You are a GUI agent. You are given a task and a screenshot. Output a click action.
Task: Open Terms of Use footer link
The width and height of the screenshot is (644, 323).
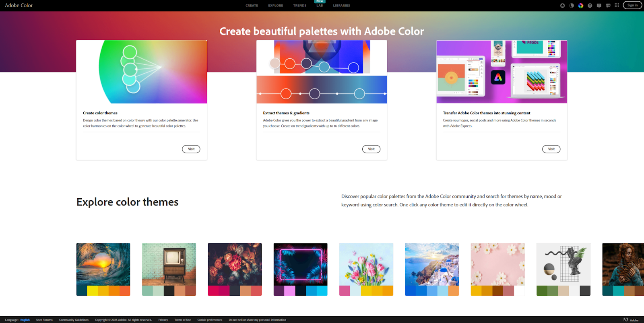(182, 320)
